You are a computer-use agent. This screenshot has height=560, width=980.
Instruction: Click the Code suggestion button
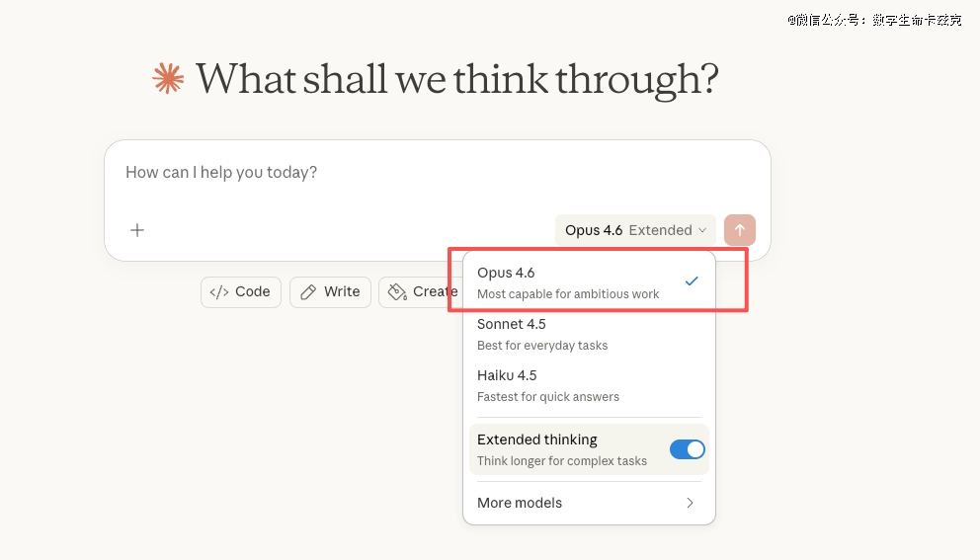[x=241, y=292]
